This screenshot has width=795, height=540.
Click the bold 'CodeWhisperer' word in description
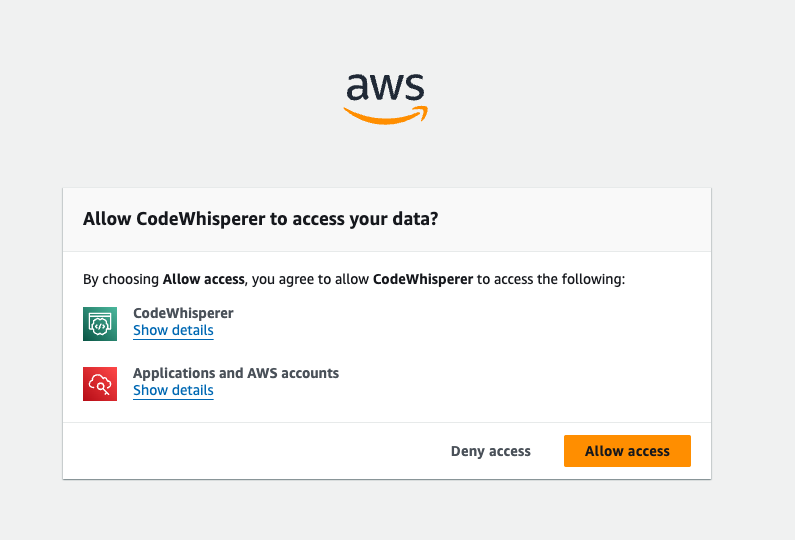(x=423, y=279)
